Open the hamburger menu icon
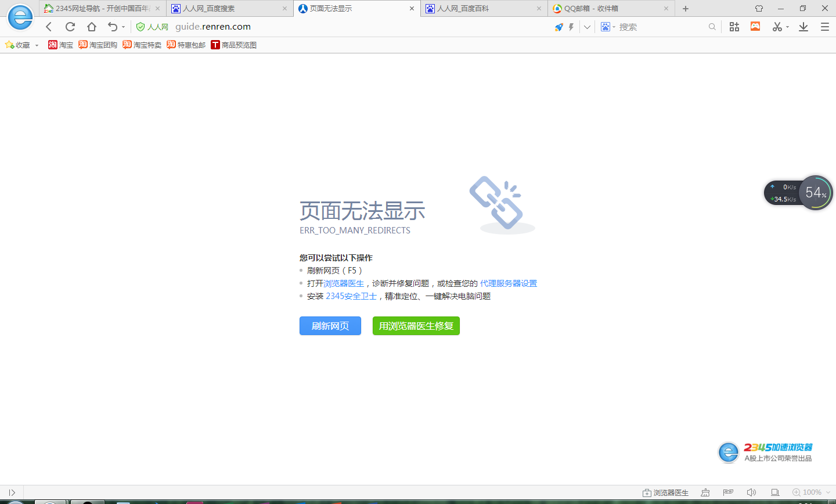 point(824,27)
